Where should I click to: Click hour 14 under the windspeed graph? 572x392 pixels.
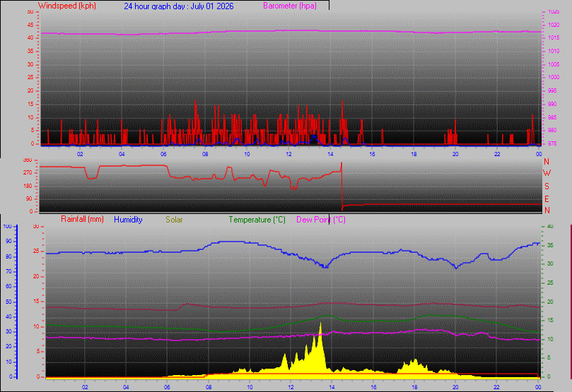point(330,154)
